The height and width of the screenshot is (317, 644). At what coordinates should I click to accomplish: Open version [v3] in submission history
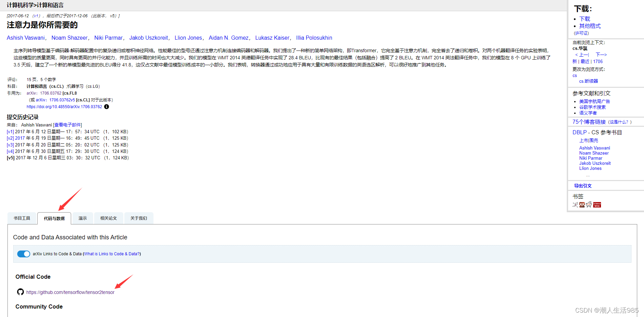pos(10,145)
